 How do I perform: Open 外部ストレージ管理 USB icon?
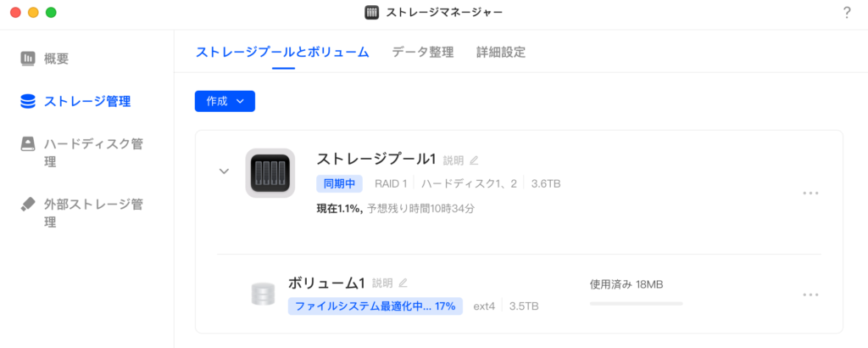tap(28, 204)
